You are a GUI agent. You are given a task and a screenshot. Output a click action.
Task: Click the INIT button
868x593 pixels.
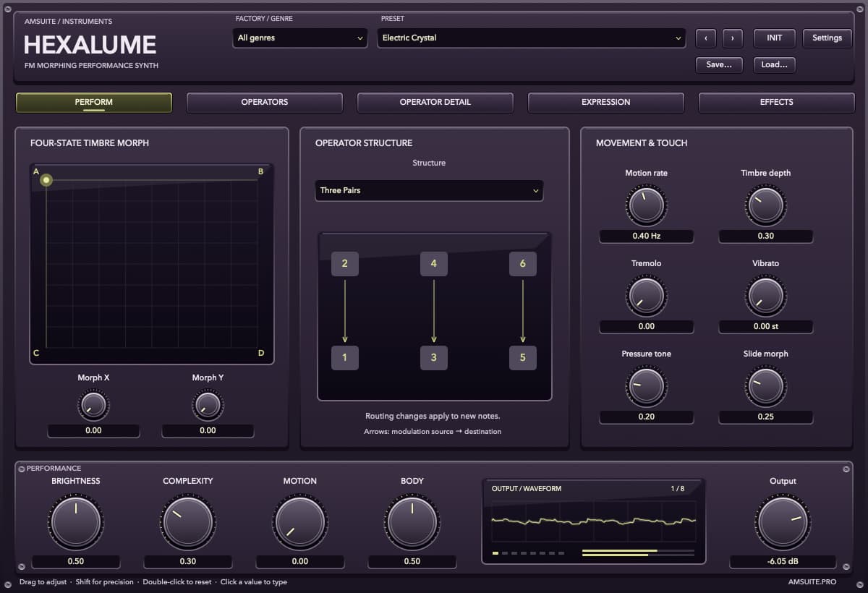tap(775, 38)
